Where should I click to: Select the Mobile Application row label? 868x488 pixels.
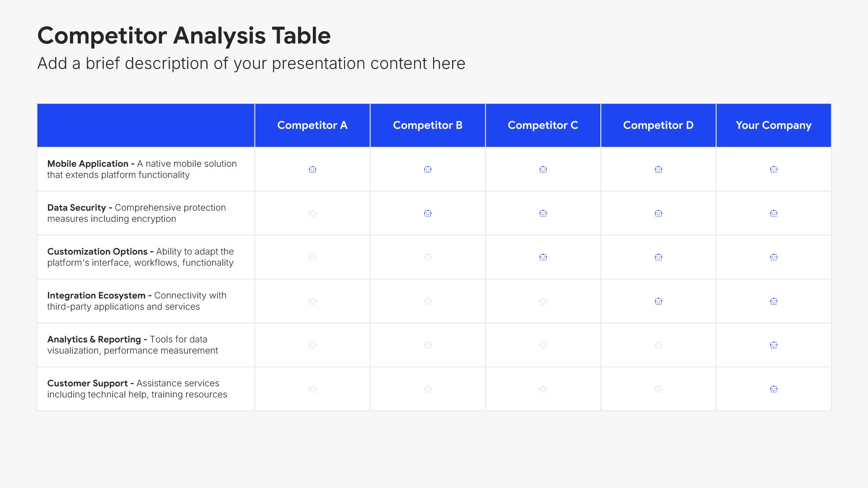coord(142,169)
